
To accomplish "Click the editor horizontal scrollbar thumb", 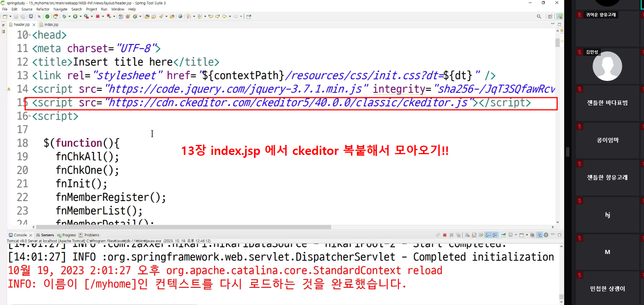I will 184,227.
